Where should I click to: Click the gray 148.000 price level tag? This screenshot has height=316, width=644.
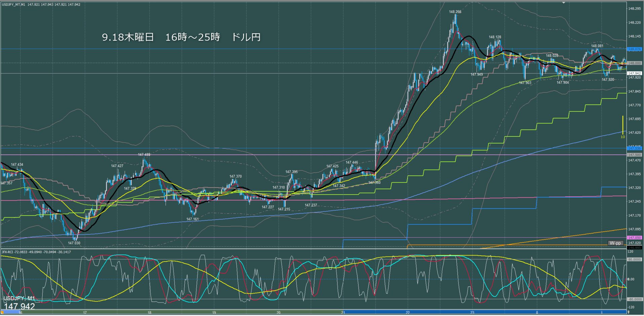tap(634, 63)
